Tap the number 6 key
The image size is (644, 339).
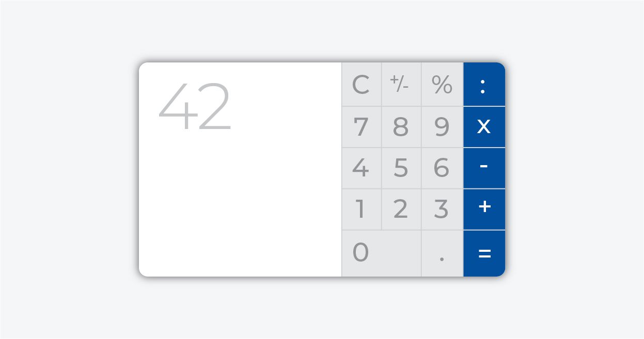pyautogui.click(x=442, y=168)
